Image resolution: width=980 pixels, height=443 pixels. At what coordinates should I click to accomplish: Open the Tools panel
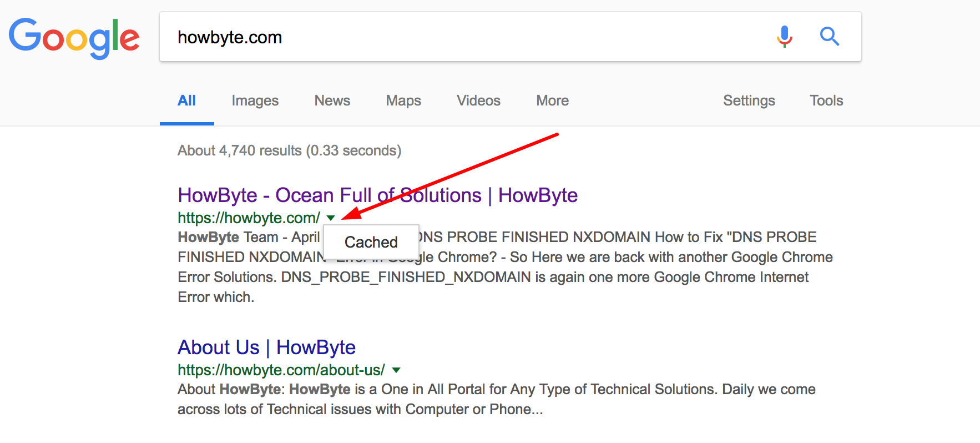click(x=826, y=100)
